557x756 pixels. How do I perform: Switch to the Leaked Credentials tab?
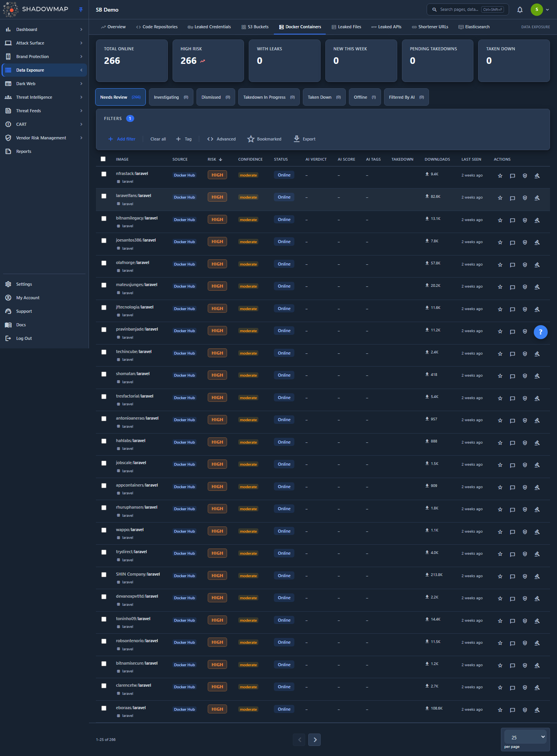(209, 27)
